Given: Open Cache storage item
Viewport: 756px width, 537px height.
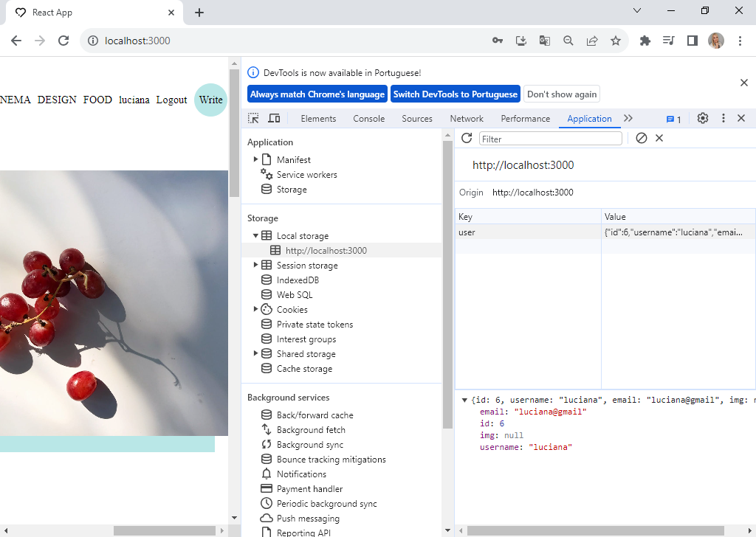Looking at the screenshot, I should (x=304, y=369).
